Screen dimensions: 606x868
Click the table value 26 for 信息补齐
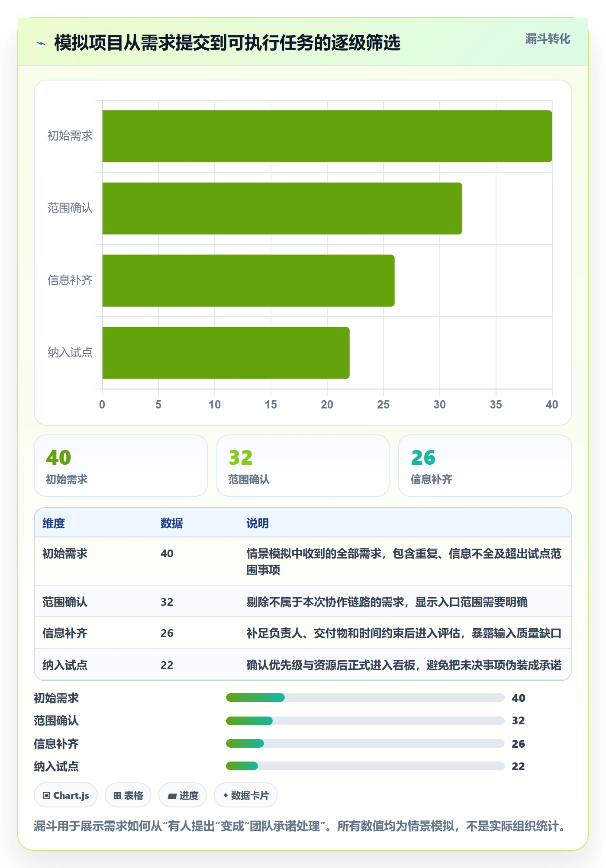pyautogui.click(x=167, y=633)
